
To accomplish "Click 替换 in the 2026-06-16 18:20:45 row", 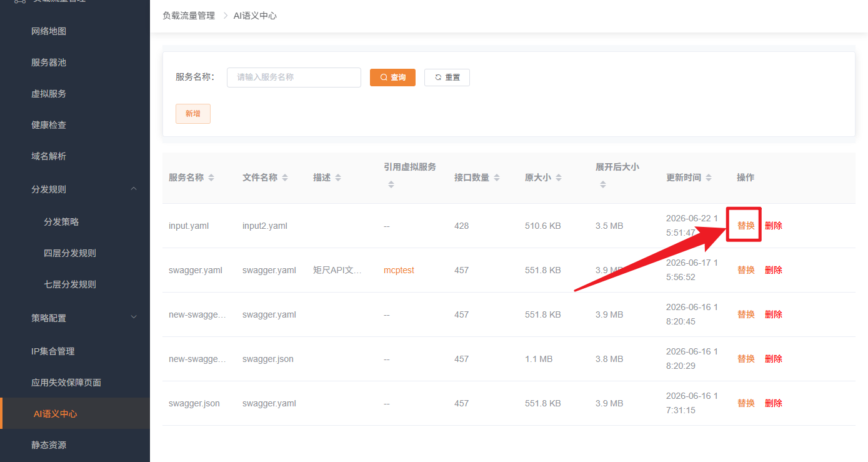I will point(746,314).
